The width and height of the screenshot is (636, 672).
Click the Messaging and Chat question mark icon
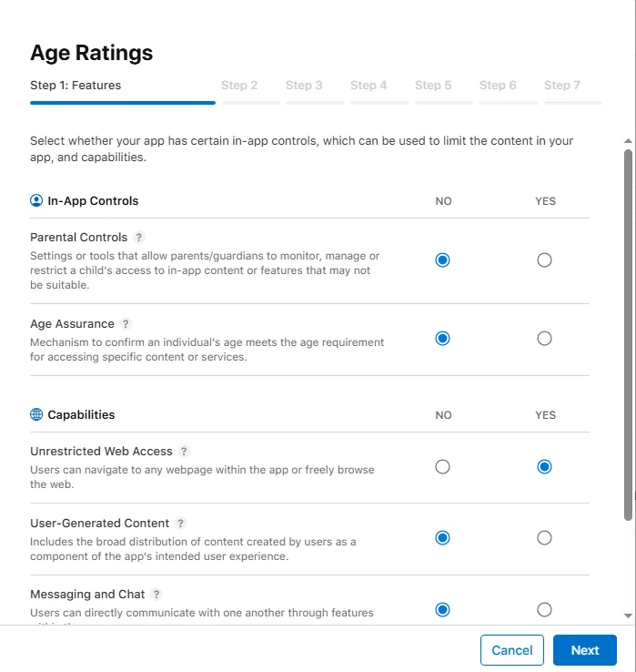156,595
